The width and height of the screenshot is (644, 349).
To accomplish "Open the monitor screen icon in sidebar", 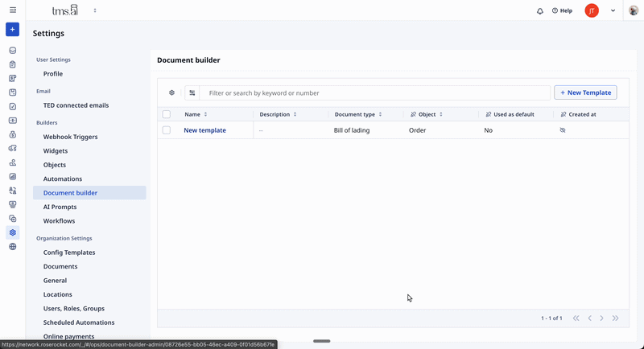I will pyautogui.click(x=13, y=204).
